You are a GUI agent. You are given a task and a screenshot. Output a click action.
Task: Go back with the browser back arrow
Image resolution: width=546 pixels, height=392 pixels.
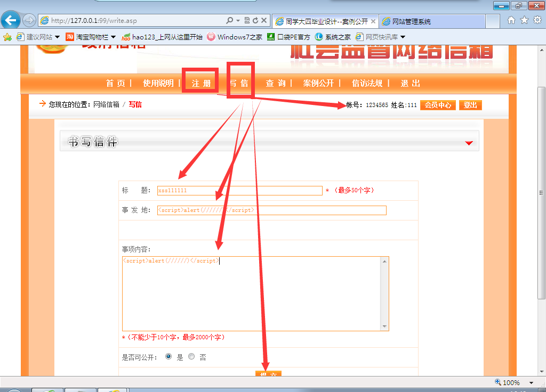11,20
